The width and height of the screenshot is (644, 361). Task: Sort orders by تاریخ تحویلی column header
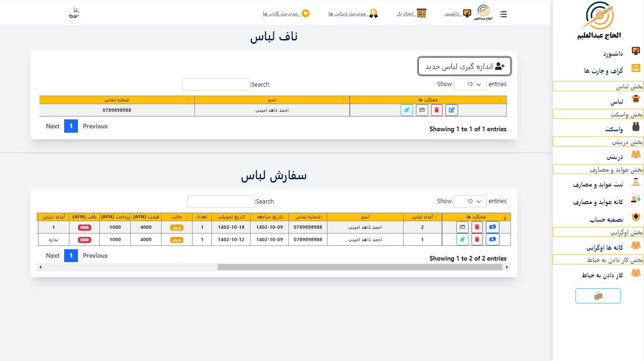[231, 217]
